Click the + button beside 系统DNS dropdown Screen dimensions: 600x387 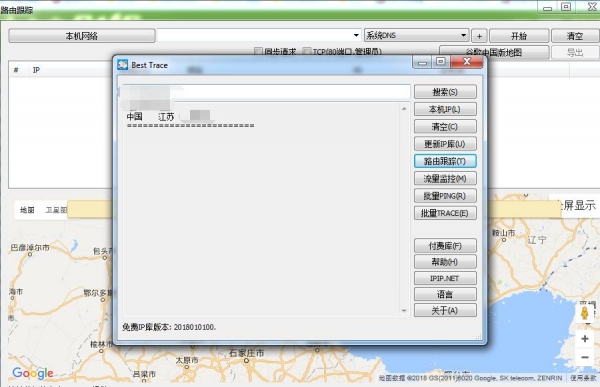click(479, 36)
